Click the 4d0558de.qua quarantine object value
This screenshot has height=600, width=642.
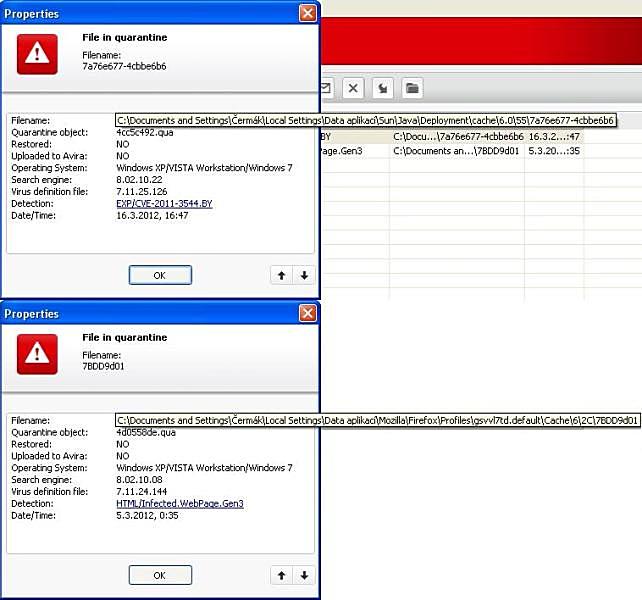click(146, 432)
